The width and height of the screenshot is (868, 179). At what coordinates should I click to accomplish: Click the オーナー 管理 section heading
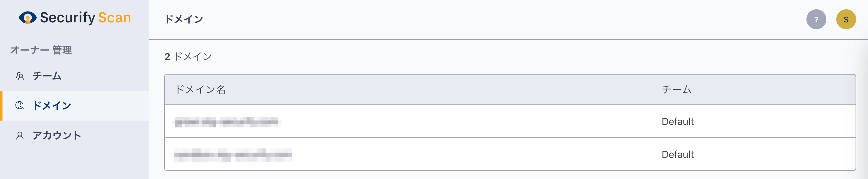point(41,50)
